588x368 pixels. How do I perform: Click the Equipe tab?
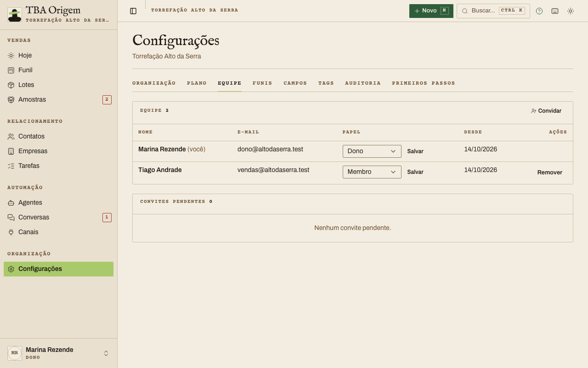point(230,83)
